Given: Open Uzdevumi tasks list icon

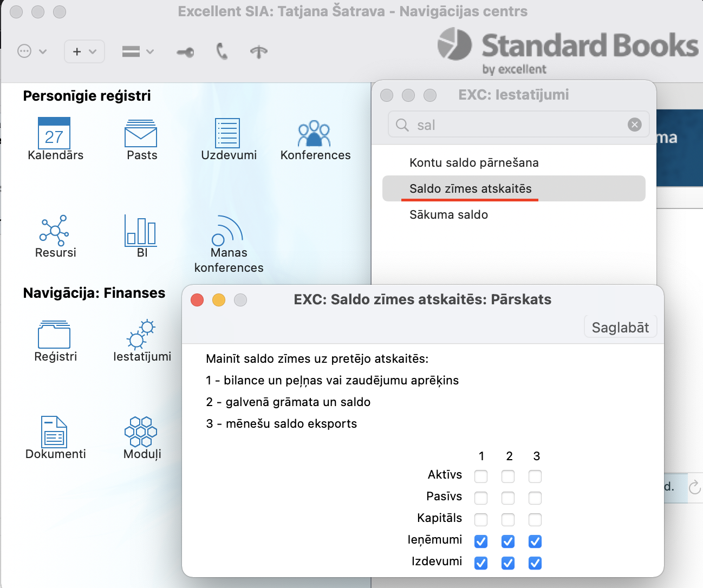Looking at the screenshot, I should (x=227, y=133).
